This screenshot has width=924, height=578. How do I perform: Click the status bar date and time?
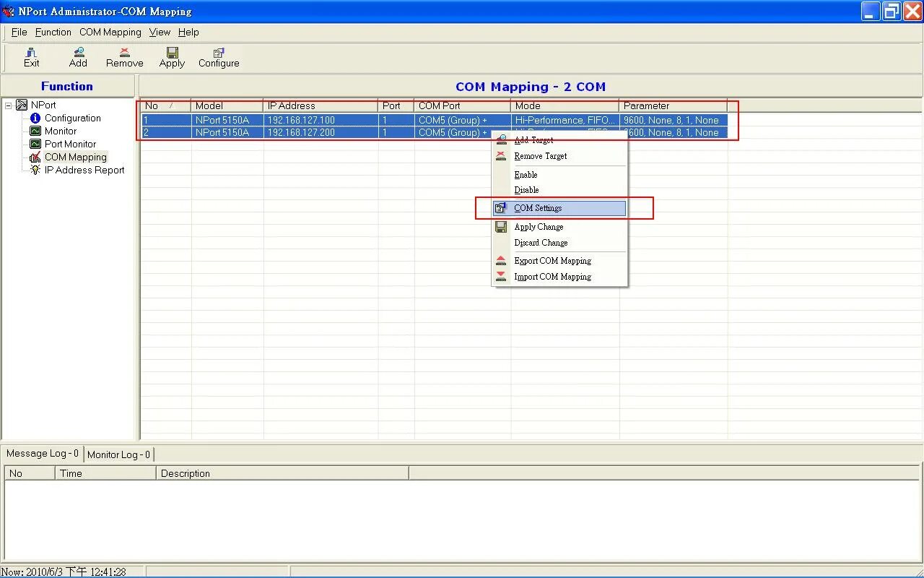(x=64, y=572)
